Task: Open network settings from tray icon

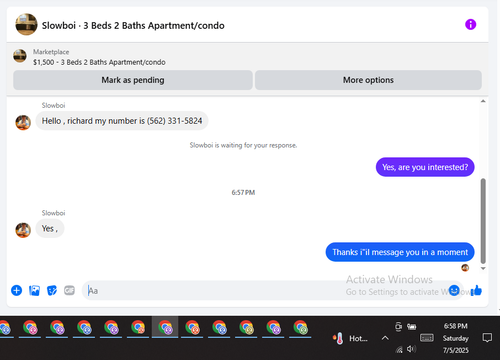Action: tap(399, 349)
